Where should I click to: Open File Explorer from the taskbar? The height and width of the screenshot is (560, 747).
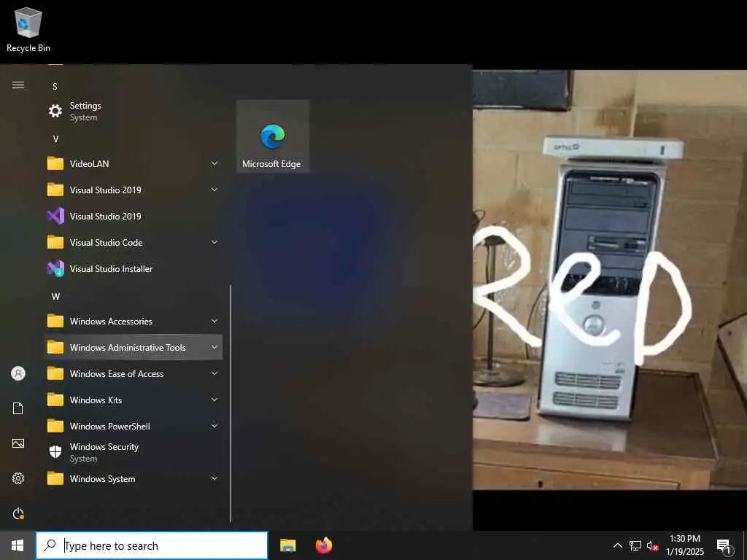point(287,545)
